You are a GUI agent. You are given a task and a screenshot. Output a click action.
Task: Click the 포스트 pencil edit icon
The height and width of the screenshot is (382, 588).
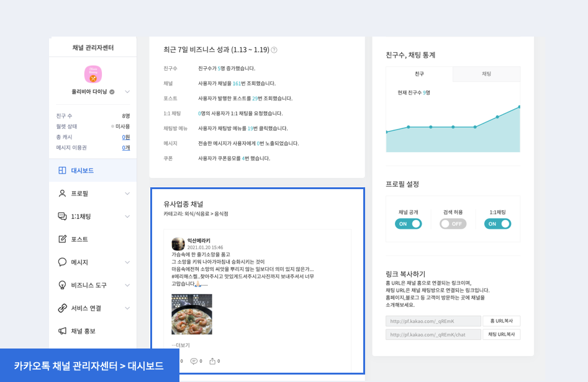(62, 239)
